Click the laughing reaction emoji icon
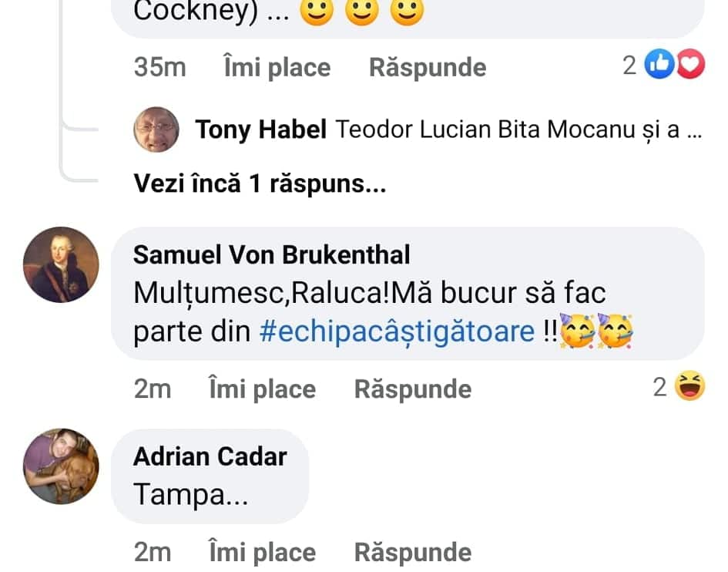This screenshot has width=728, height=572. (x=689, y=387)
